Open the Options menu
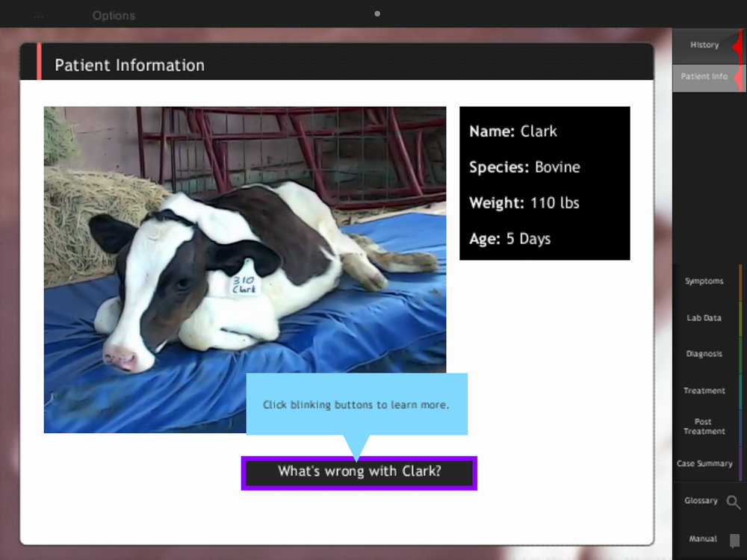Viewport: 747px width, 560px height. point(114,16)
